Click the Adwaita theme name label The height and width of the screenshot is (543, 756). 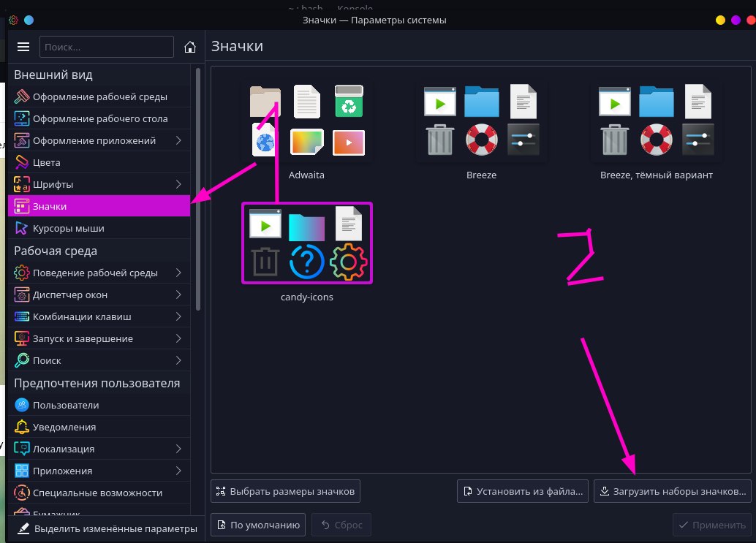tap(306, 175)
